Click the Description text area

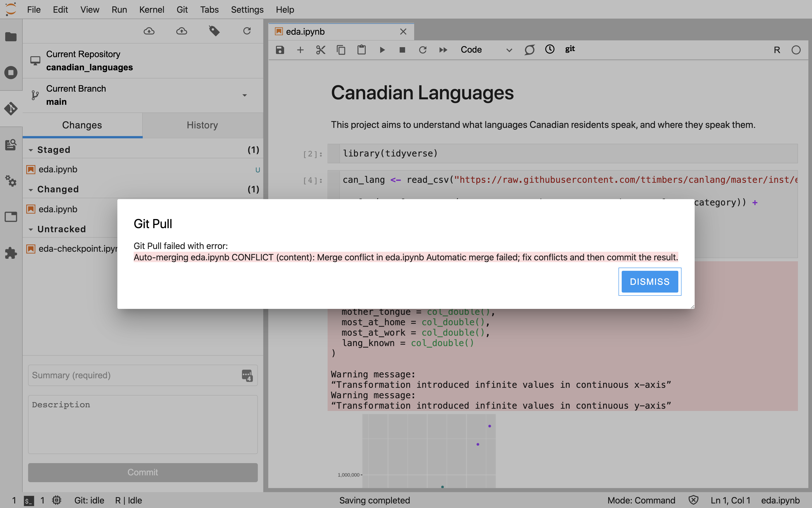(x=143, y=424)
